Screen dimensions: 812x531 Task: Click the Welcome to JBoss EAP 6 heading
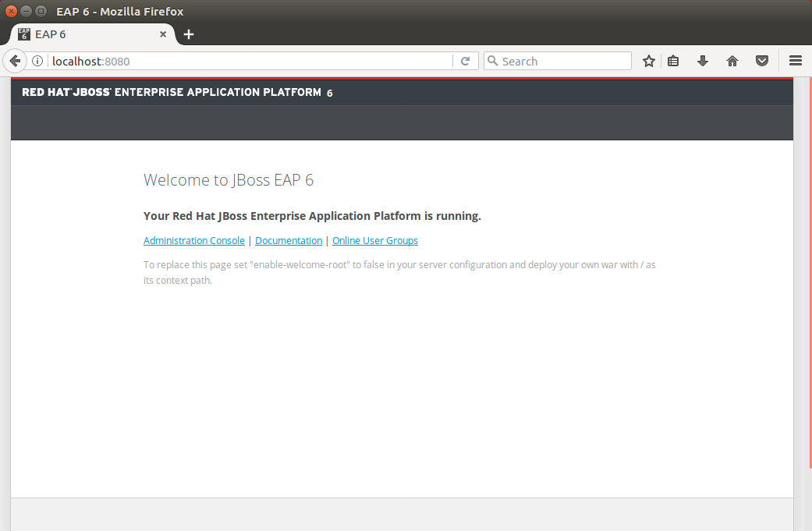[229, 179]
